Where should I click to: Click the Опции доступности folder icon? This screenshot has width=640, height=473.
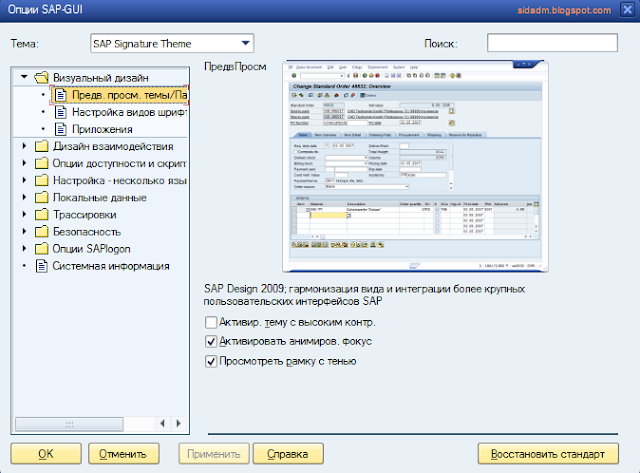(x=42, y=163)
